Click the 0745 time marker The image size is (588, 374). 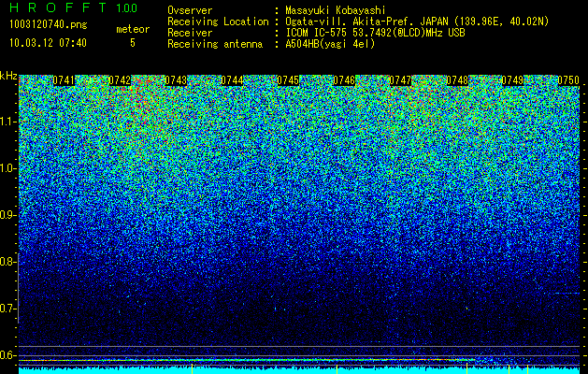click(288, 80)
